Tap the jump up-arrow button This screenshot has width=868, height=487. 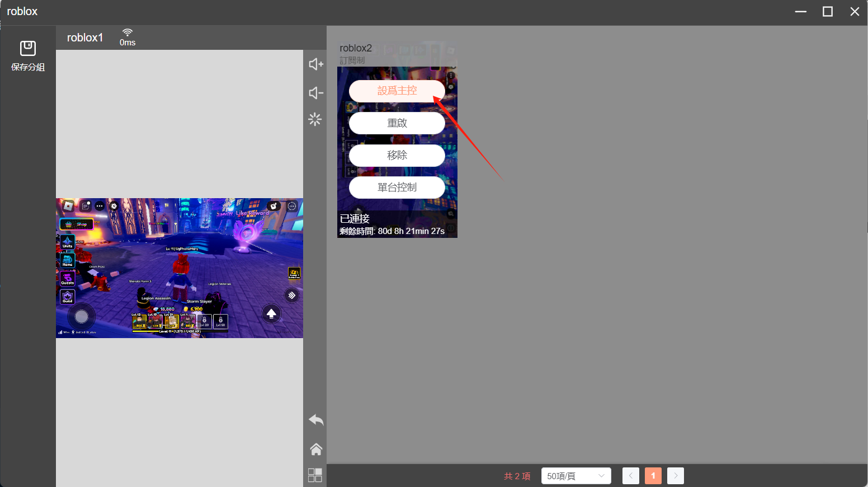[271, 314]
